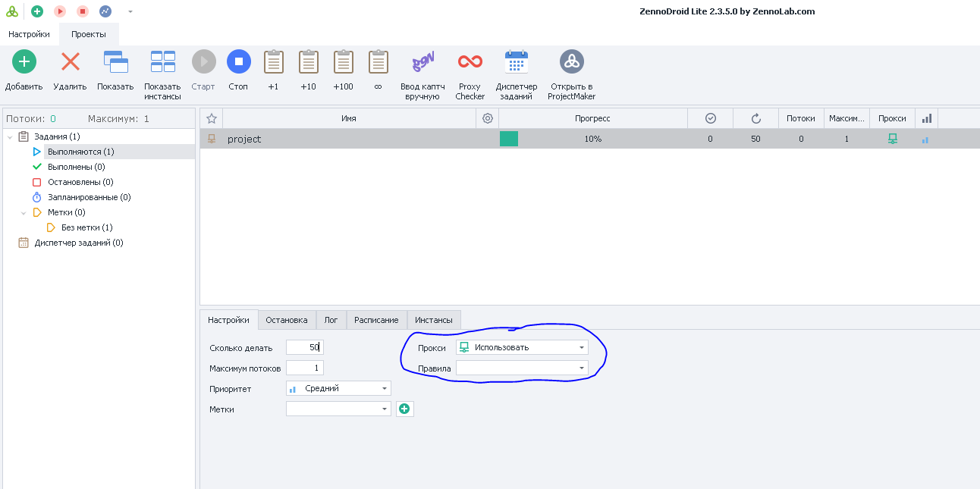This screenshot has height=489, width=980.
Task: Click the small red stop quick-access icon
Action: pyautogui.click(x=83, y=11)
